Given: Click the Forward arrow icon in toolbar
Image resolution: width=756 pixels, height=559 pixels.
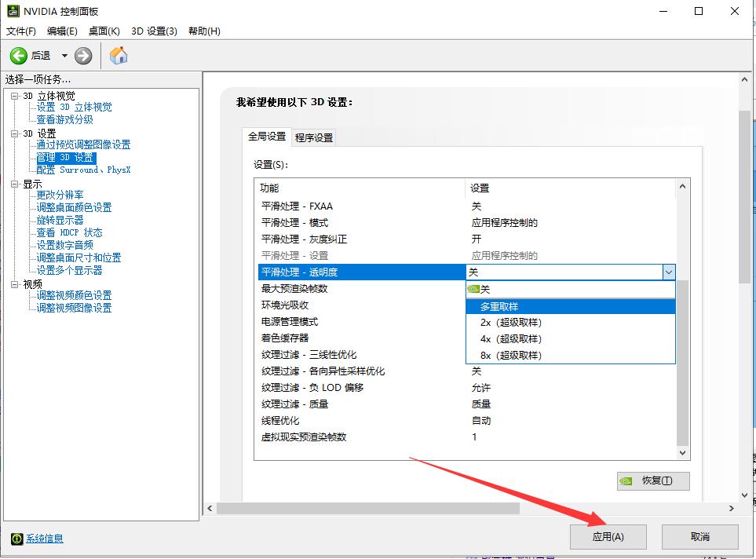Looking at the screenshot, I should (83, 56).
